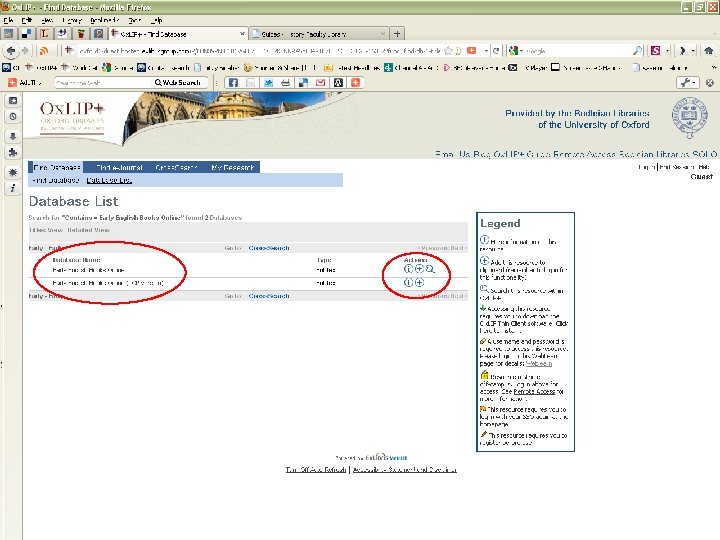Open dropdown beside the dark arrow button
Viewport: 720px width, 540px height.
(x=694, y=51)
